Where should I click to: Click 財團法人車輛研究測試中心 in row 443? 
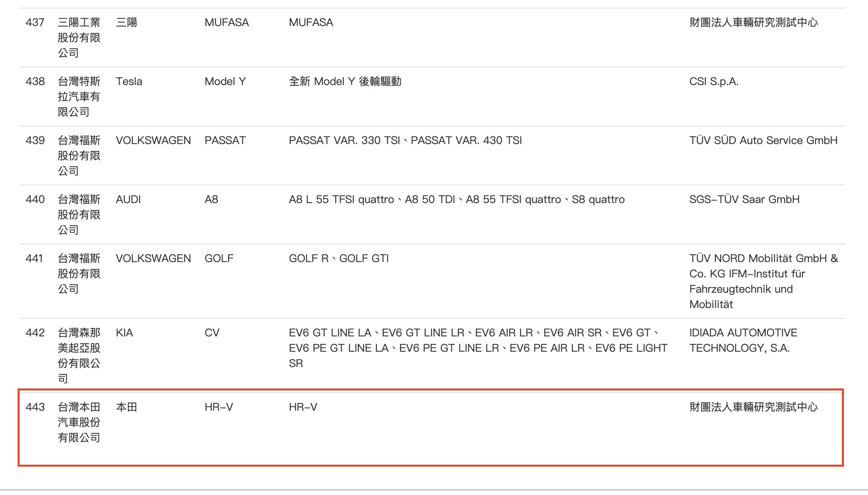pyautogui.click(x=753, y=407)
